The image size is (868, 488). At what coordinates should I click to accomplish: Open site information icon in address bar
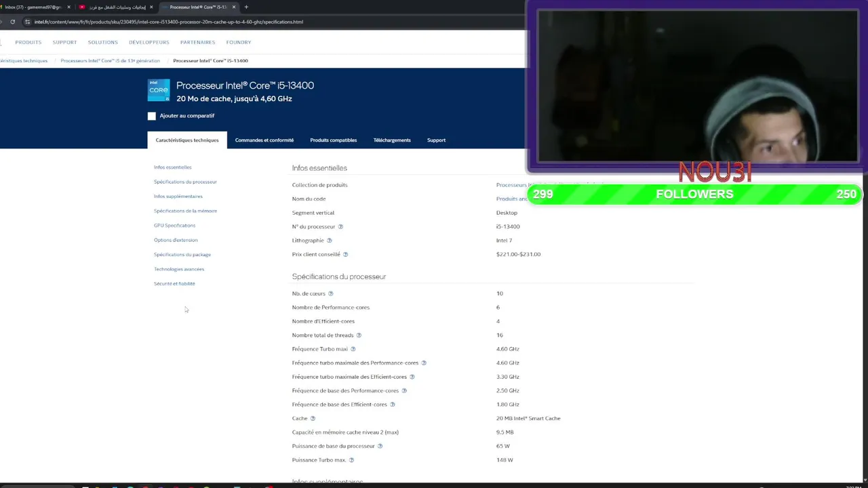pyautogui.click(x=27, y=22)
